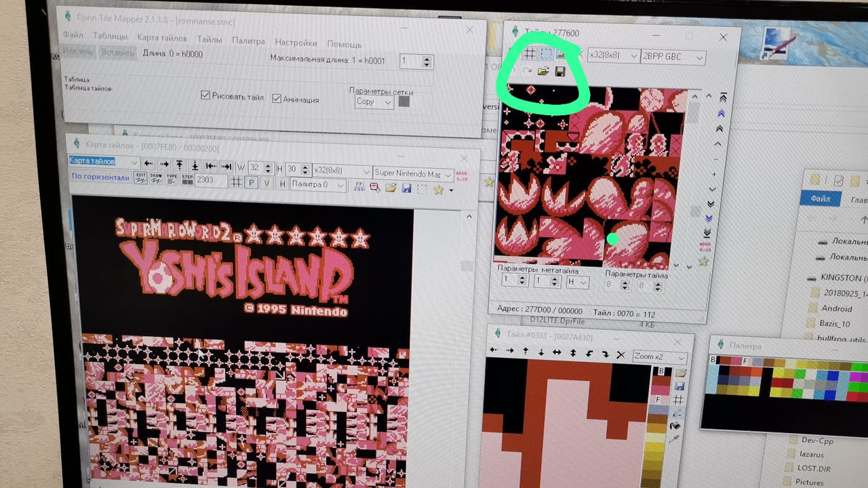Open Copy grid parameters dropdown
868x488 pixels.
pyautogui.click(x=374, y=102)
